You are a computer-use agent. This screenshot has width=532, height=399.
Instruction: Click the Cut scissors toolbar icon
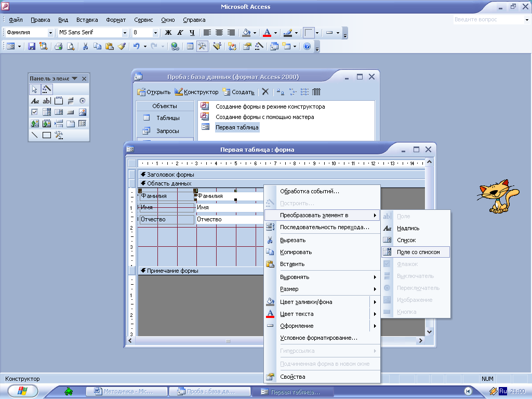(x=85, y=46)
